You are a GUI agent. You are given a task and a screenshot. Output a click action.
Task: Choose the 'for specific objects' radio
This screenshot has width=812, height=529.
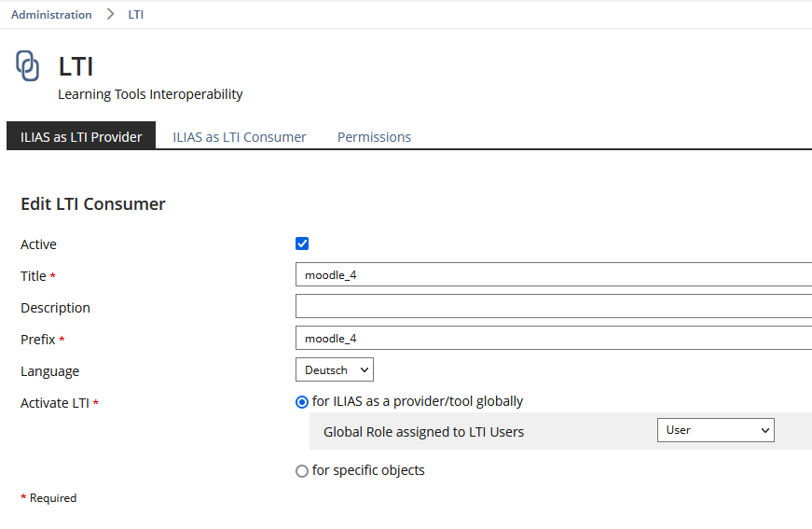pyautogui.click(x=302, y=471)
